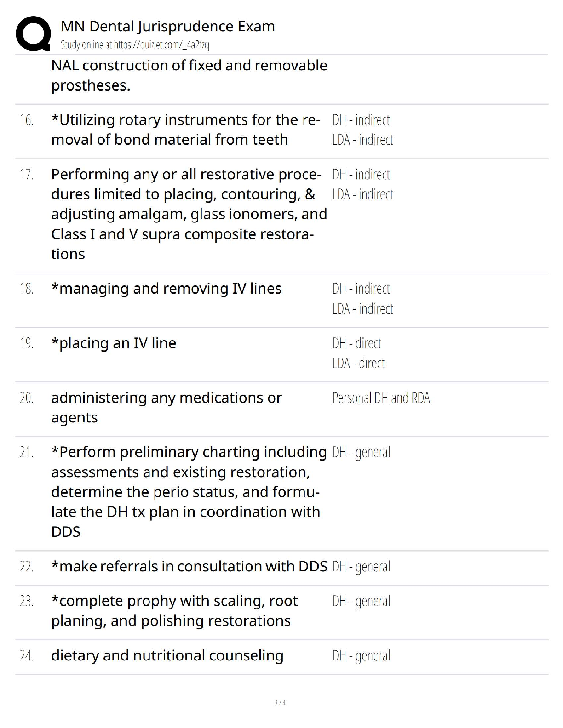Select the make referrals with DDS term
The height and width of the screenshot is (728, 563).
[189, 567]
